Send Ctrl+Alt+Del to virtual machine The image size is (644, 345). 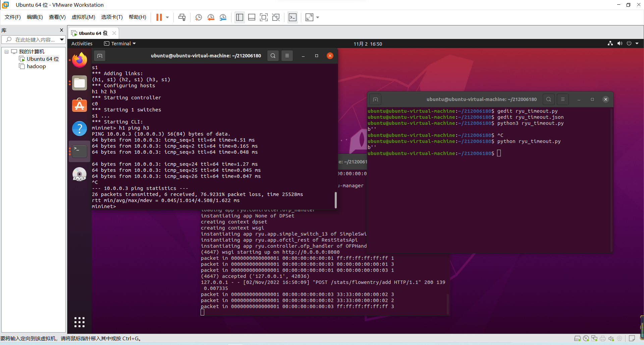click(182, 17)
